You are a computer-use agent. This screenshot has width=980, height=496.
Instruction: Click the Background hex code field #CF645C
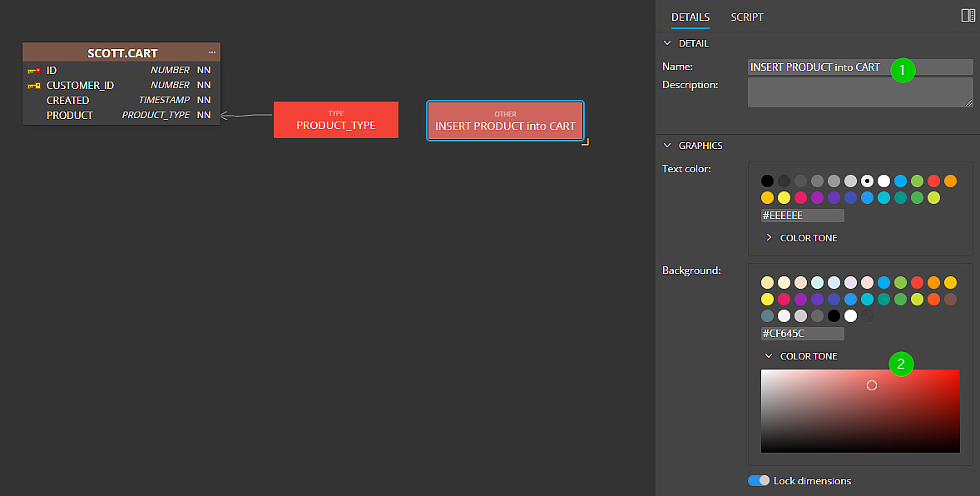(x=802, y=334)
